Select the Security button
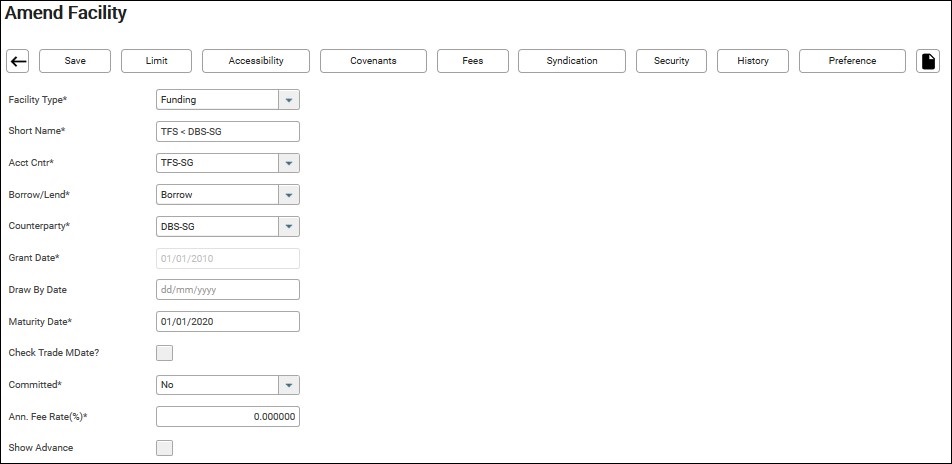Viewport: 952px width, 464px height. (671, 61)
